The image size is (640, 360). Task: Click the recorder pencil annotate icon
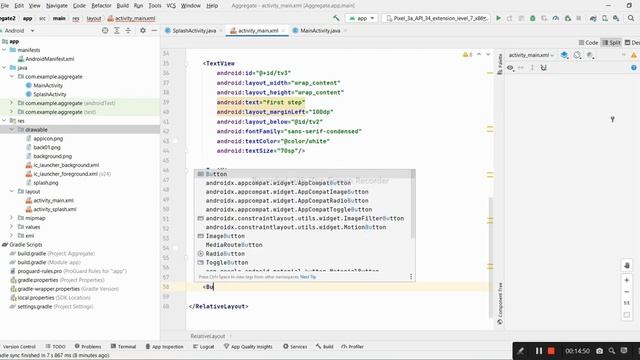[521, 351]
